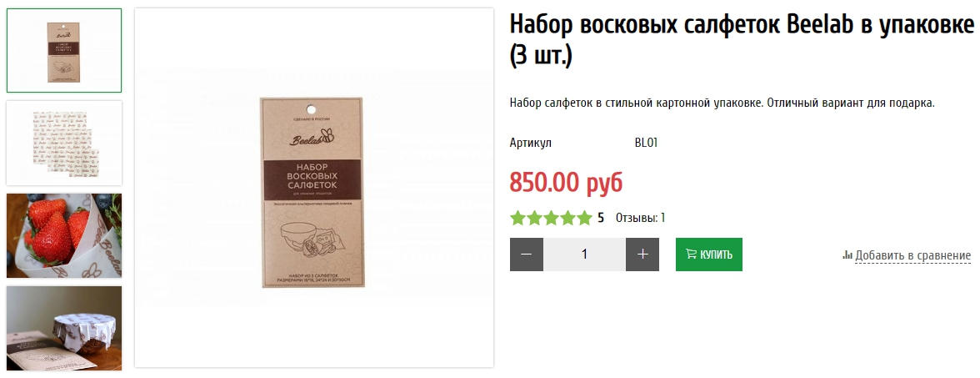Select the fifth green rating star
The width and height of the screenshot is (980, 378).
(x=584, y=218)
